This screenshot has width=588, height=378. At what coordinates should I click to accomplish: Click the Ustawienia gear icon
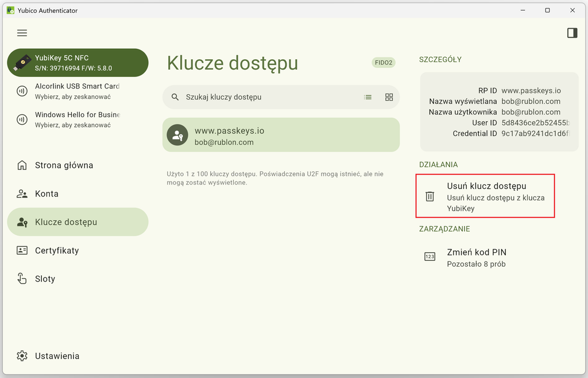pyautogui.click(x=22, y=356)
